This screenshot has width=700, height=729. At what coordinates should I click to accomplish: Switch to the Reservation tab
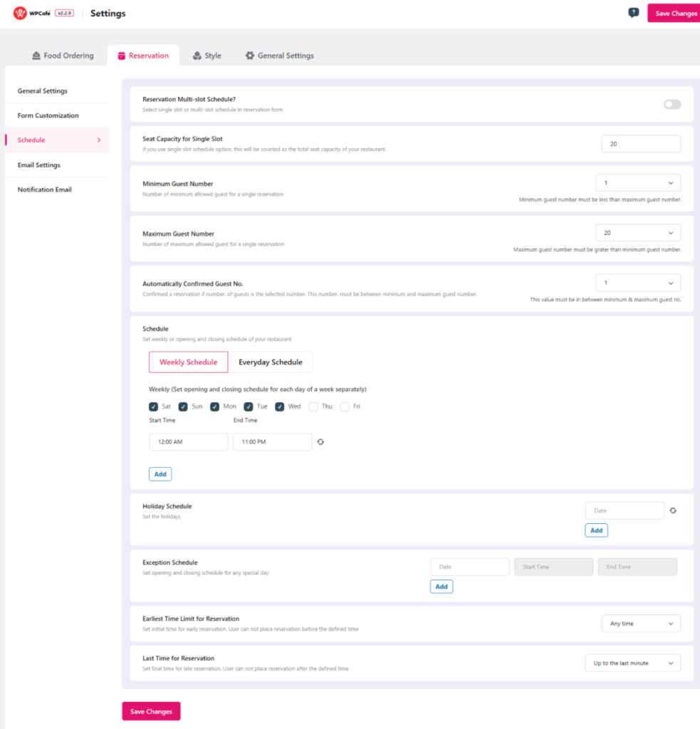tap(143, 56)
